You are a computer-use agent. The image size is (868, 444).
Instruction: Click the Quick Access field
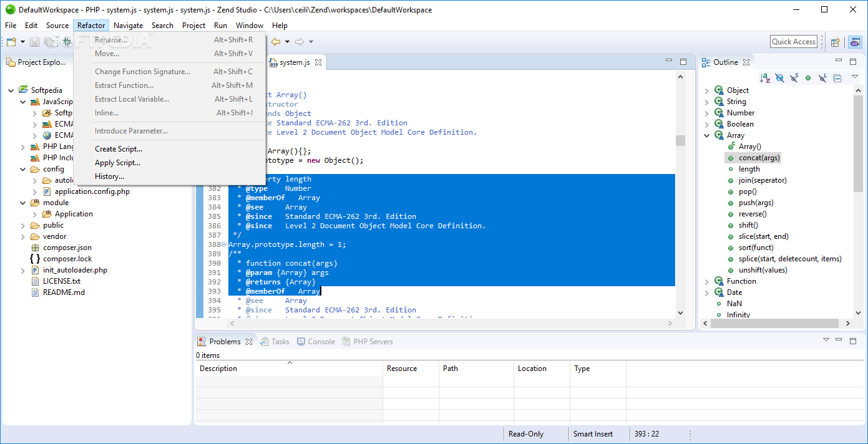(x=794, y=42)
